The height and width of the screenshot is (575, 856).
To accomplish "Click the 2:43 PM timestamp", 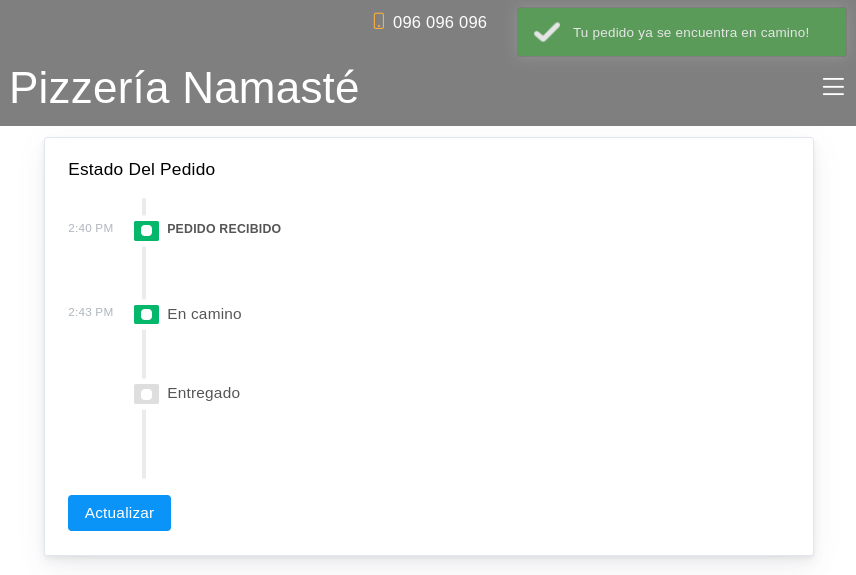I will pyautogui.click(x=90, y=312).
